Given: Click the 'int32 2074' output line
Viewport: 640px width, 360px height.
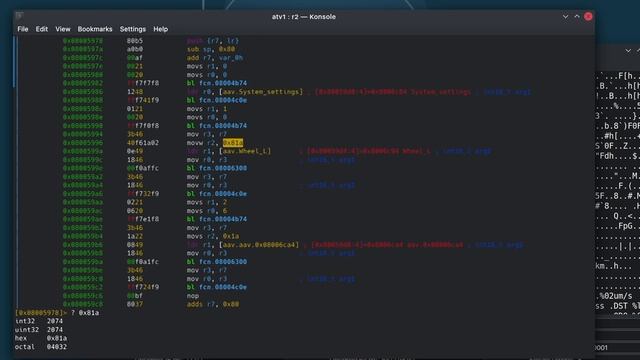Looking at the screenshot, I should (39, 321).
